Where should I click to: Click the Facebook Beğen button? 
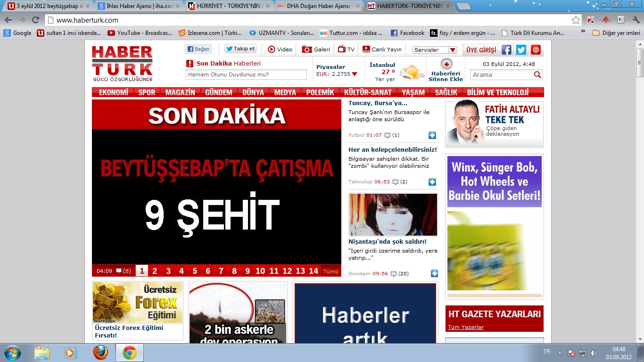tap(198, 49)
